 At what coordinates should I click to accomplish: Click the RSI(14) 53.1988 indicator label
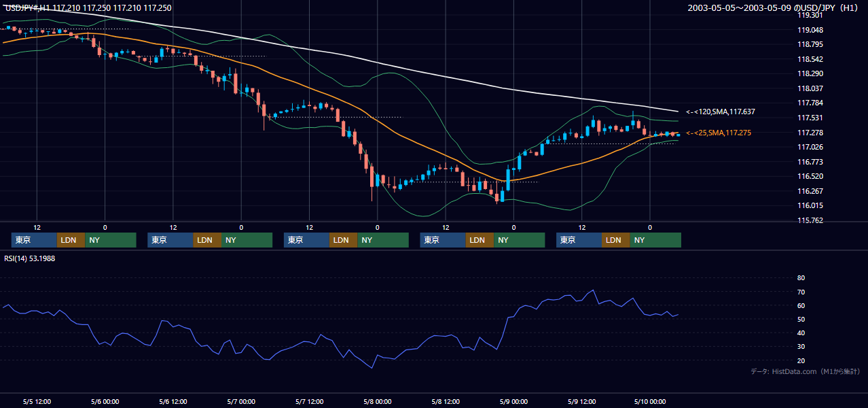[x=29, y=259]
